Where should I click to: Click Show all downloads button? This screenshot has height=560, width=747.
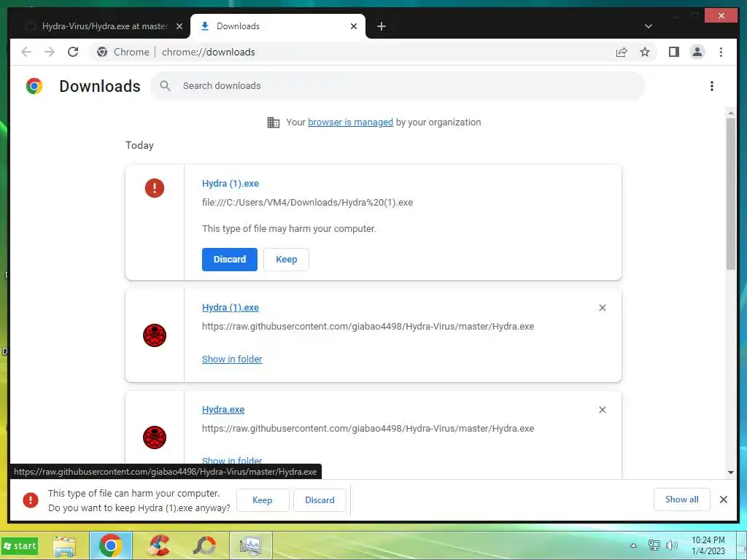(x=682, y=499)
